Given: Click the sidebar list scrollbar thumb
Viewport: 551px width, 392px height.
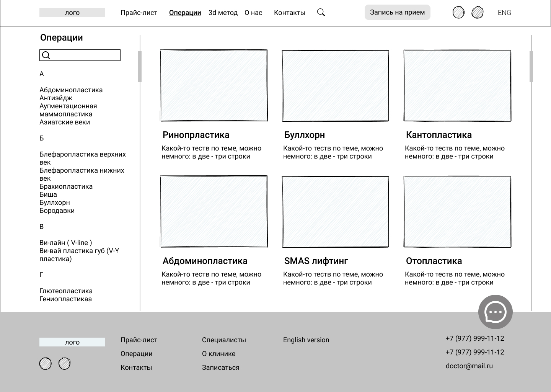Looking at the screenshot, I should [x=140, y=66].
